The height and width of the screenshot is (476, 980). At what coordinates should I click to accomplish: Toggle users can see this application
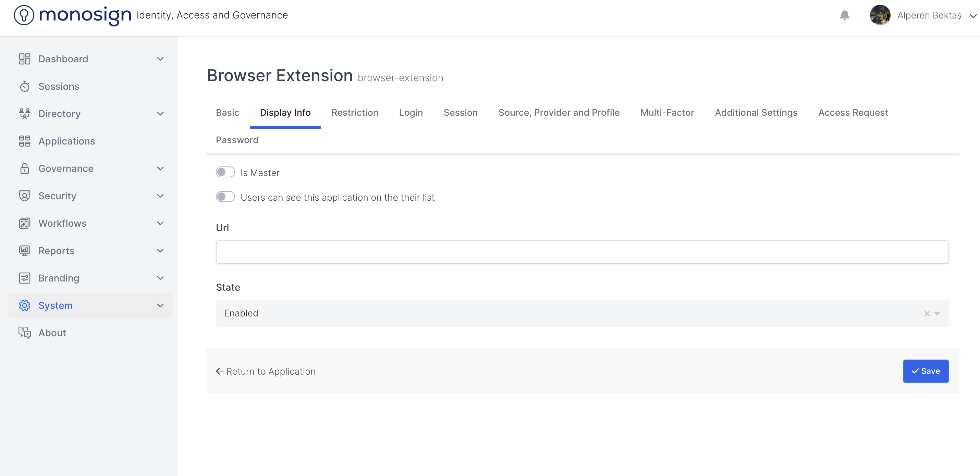click(x=225, y=197)
